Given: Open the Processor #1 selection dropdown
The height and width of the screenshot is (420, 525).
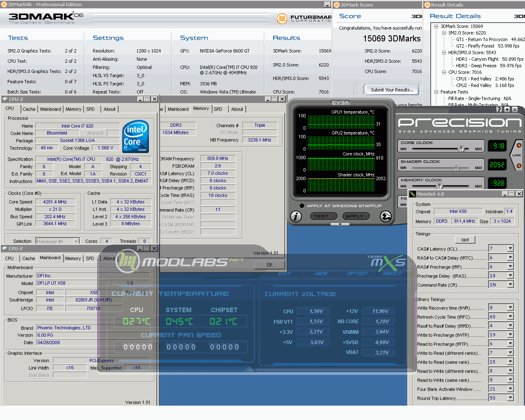Looking at the screenshot, I should pyautogui.click(x=76, y=241).
